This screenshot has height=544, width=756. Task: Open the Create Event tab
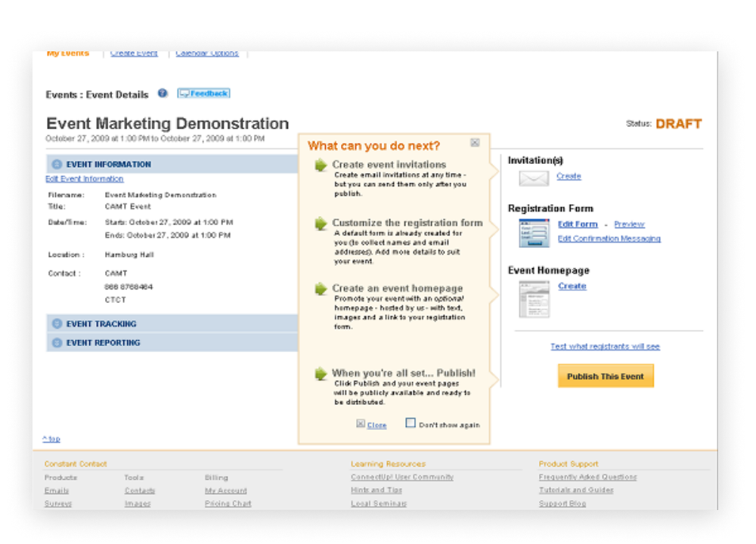click(x=134, y=54)
